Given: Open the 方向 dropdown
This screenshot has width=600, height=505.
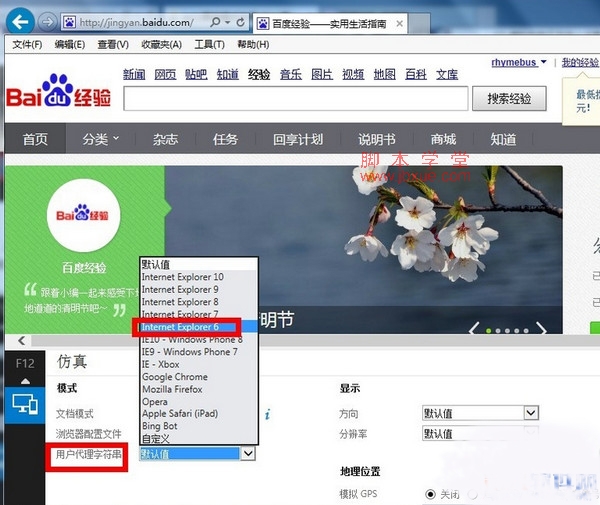Looking at the screenshot, I should coord(480,413).
